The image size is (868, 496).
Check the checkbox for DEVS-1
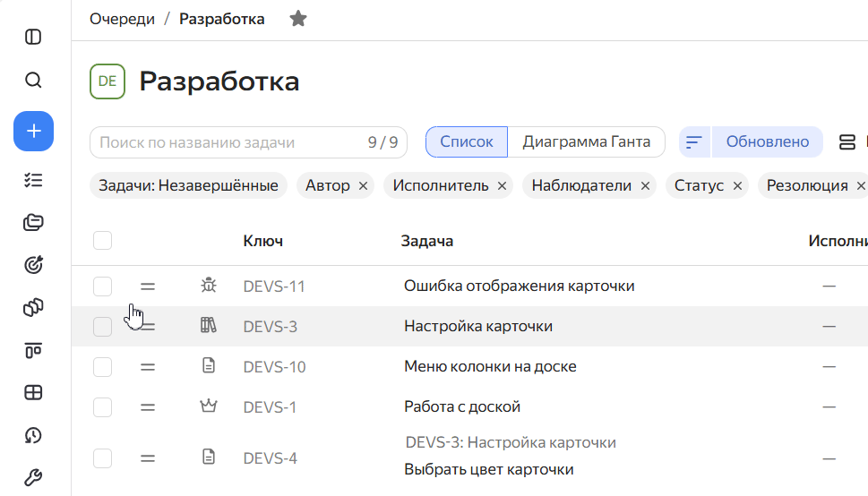102,407
